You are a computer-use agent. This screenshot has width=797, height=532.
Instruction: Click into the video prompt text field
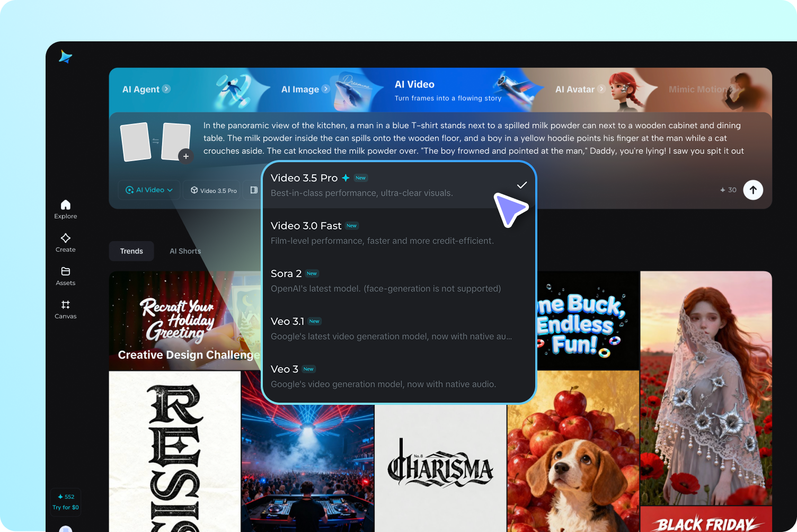tap(474, 138)
